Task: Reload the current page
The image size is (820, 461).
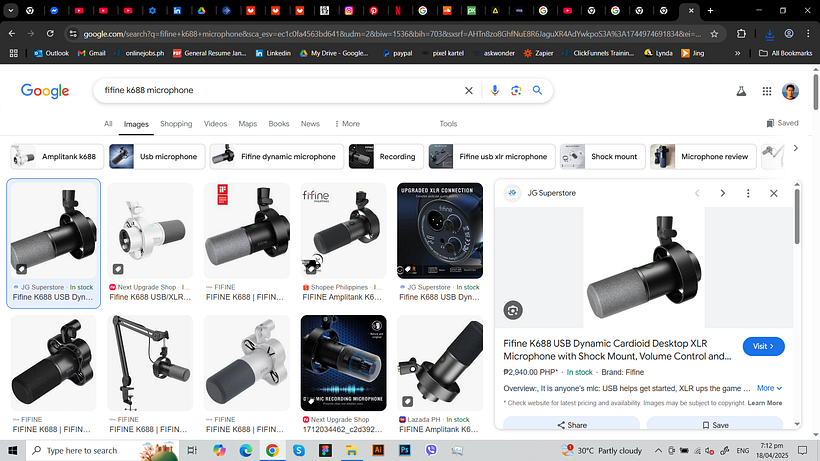Action: tap(50, 34)
